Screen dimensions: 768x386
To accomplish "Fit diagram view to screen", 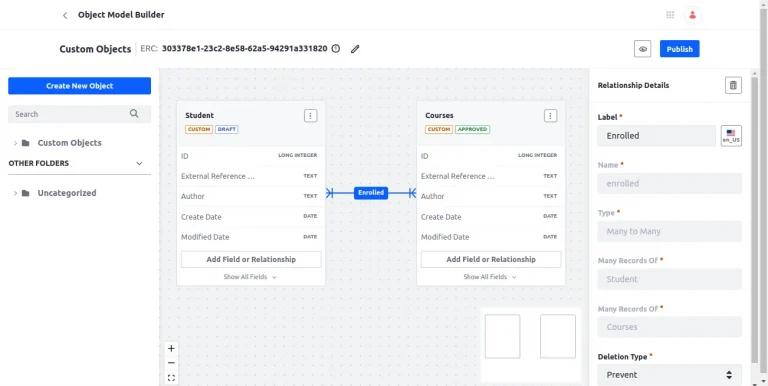I will [171, 378].
